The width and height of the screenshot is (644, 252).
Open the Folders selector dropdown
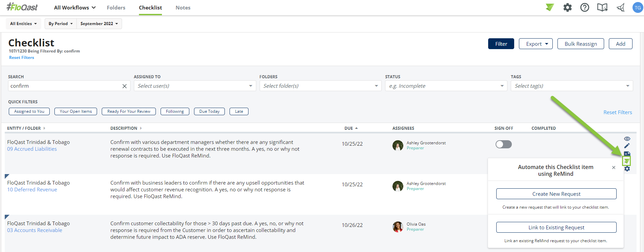click(320, 86)
